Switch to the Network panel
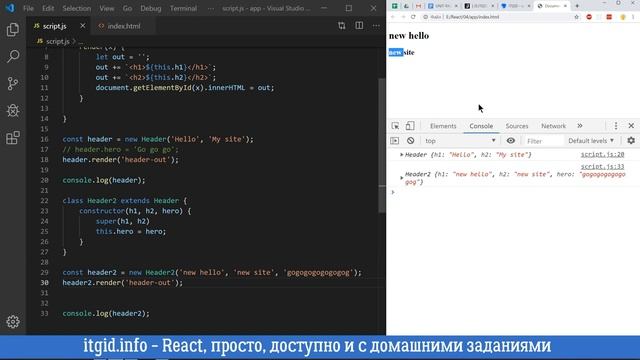640x360 pixels. point(553,126)
